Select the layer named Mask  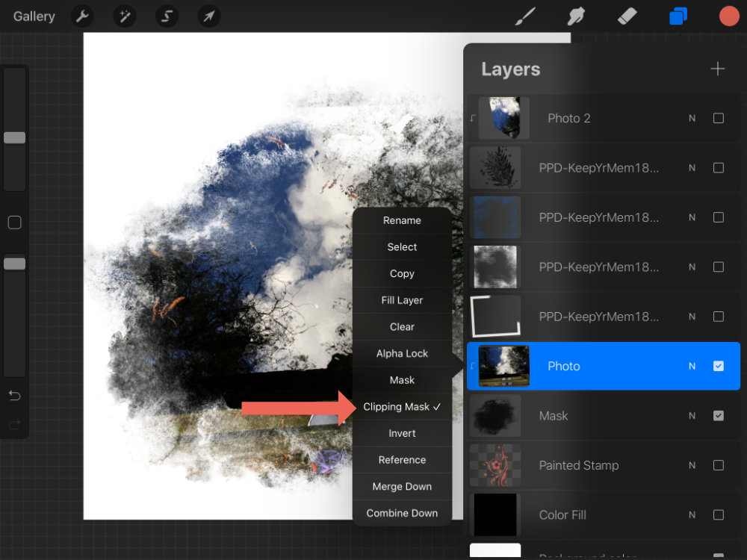click(x=603, y=416)
